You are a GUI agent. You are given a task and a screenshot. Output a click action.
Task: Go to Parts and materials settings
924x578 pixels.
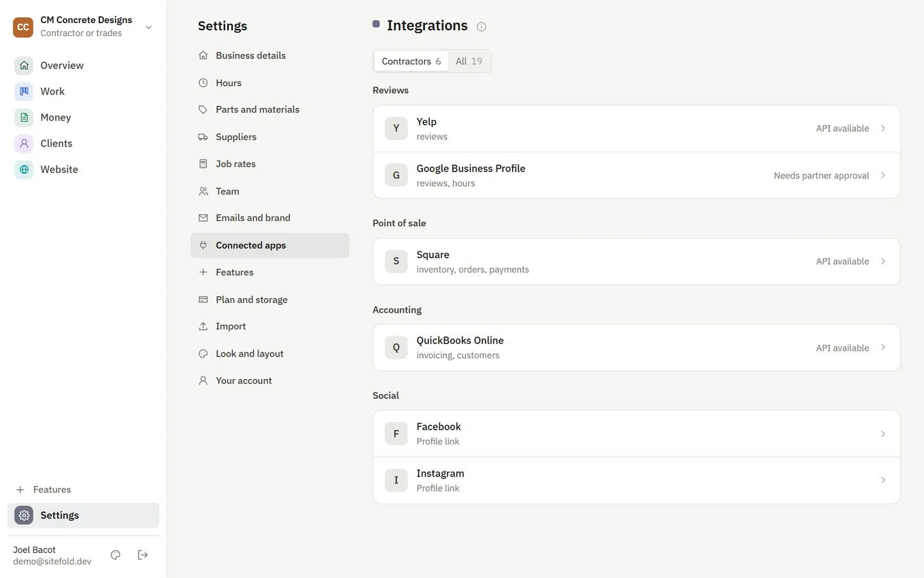point(269,110)
